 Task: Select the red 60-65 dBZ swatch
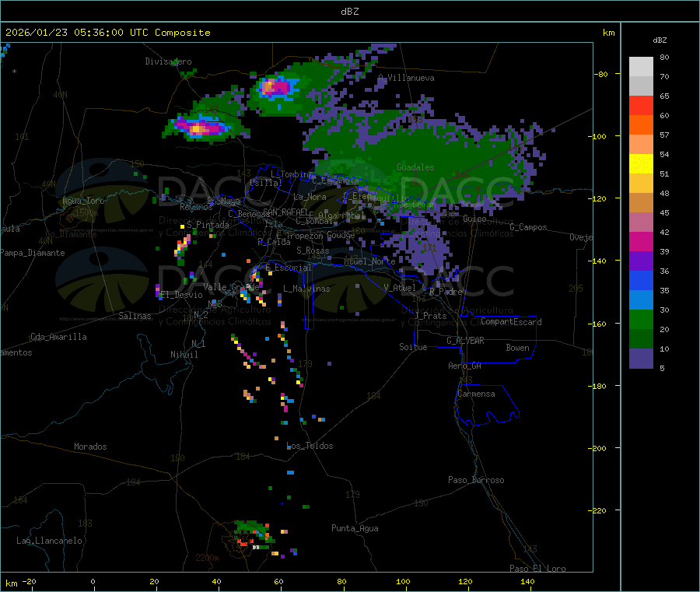pos(641,106)
